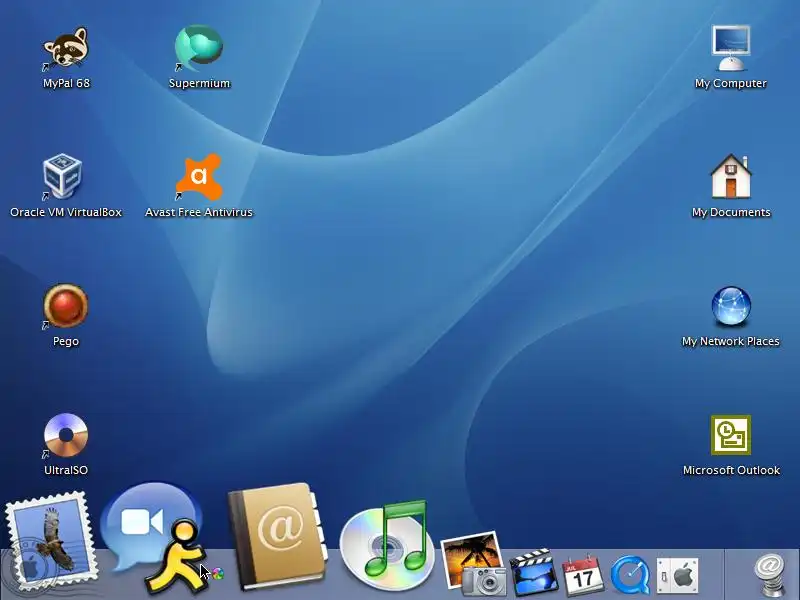Open My Computer desktop icon

[731, 47]
